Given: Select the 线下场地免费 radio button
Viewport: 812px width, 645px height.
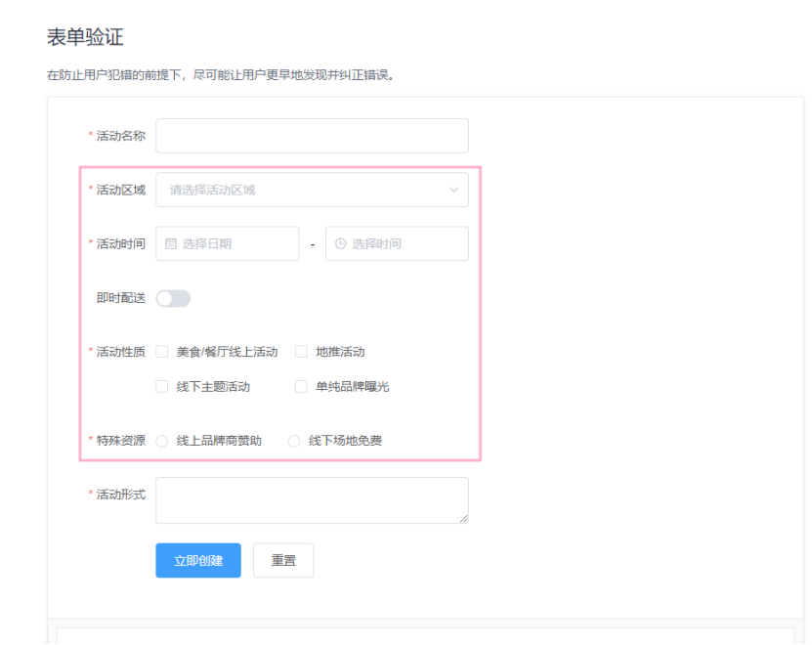Looking at the screenshot, I should pos(293,441).
